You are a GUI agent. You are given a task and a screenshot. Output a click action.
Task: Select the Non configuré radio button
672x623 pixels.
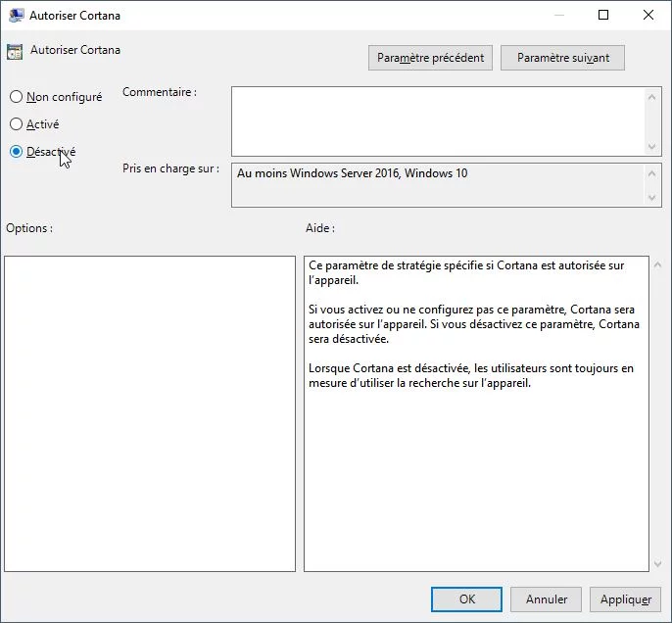click(x=16, y=97)
